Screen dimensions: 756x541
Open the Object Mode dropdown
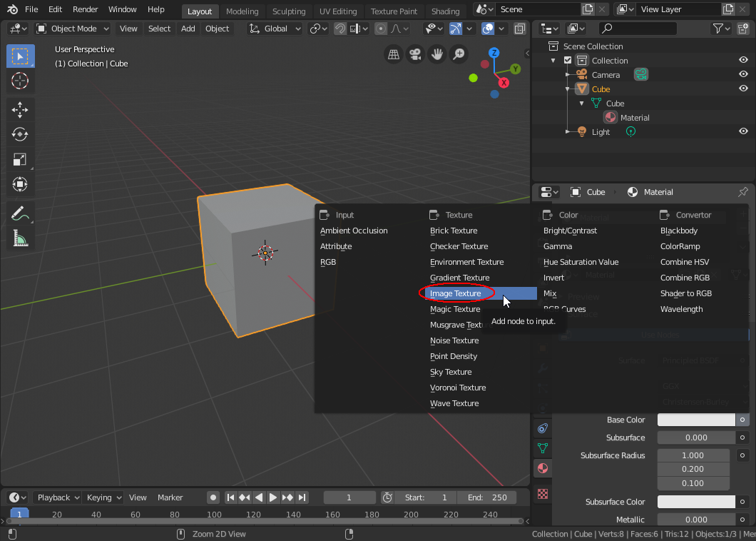(x=73, y=29)
